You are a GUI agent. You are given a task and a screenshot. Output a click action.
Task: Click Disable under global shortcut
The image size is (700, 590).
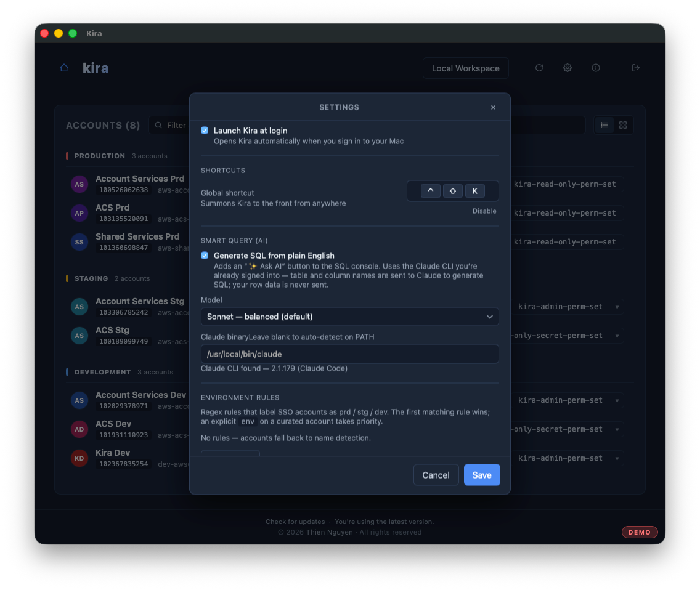(484, 211)
